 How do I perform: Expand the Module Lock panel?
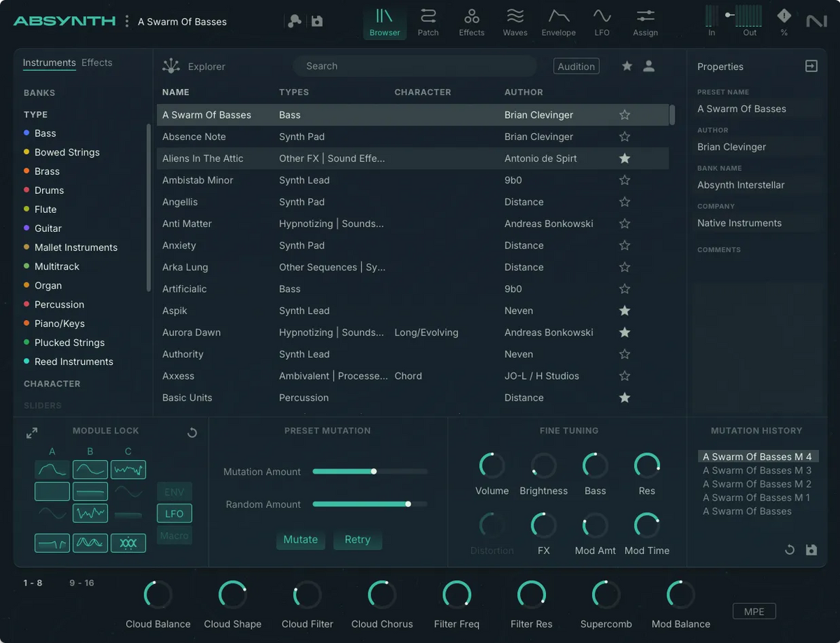31,433
